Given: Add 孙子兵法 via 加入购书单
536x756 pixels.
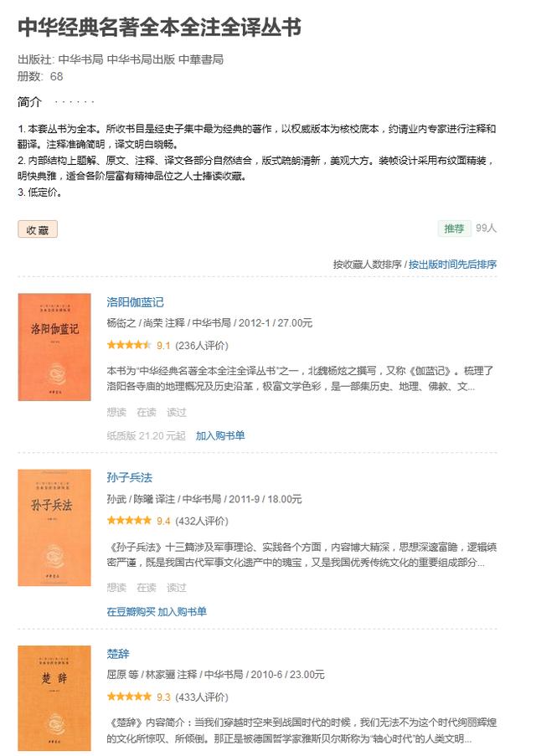Looking at the screenshot, I should pos(182,612).
